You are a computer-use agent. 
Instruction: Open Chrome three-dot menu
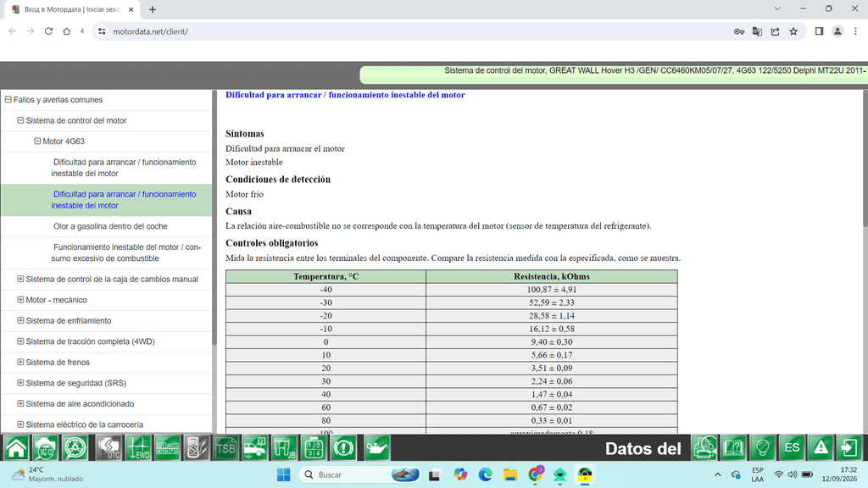tap(855, 31)
